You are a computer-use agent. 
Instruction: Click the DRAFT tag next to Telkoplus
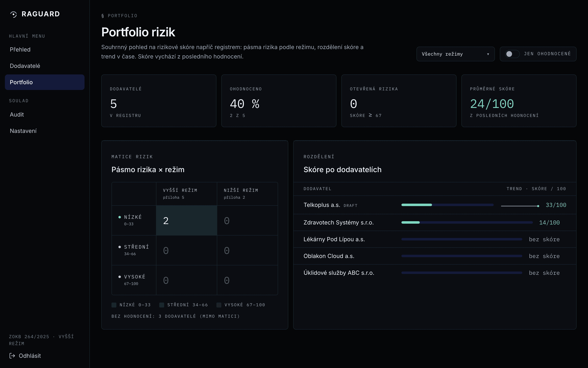(350, 206)
